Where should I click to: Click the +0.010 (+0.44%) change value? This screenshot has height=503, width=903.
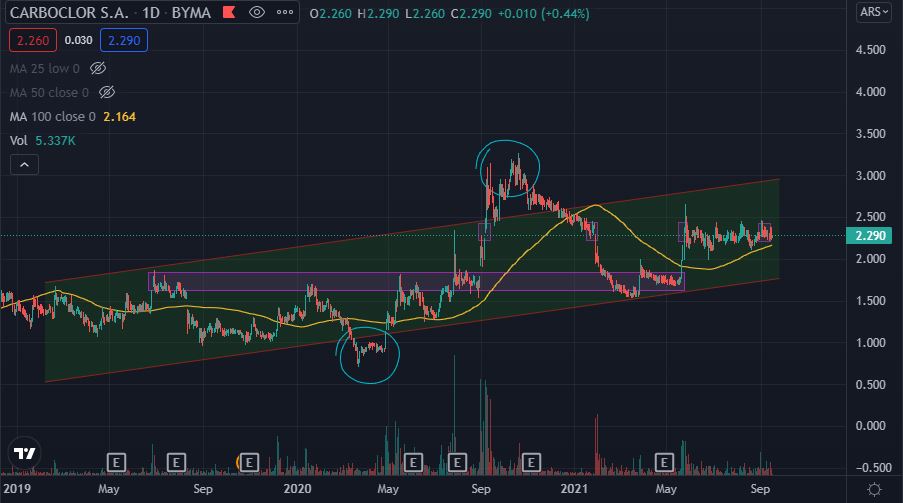click(x=543, y=13)
